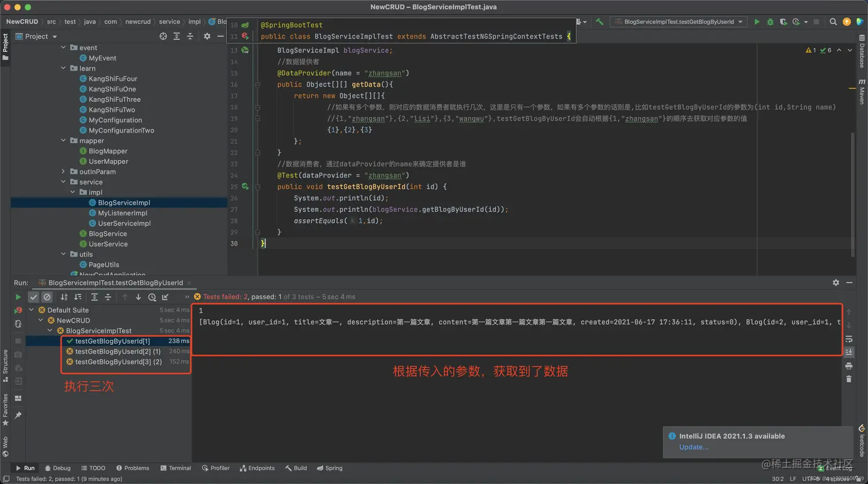
Task: Open test history clock icon
Action: (x=152, y=297)
